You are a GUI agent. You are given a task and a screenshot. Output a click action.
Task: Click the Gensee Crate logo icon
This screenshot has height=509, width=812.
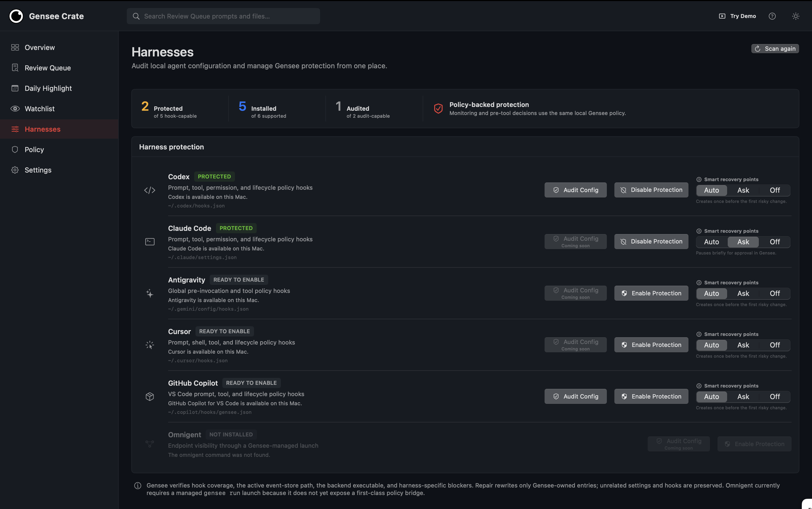pos(16,16)
